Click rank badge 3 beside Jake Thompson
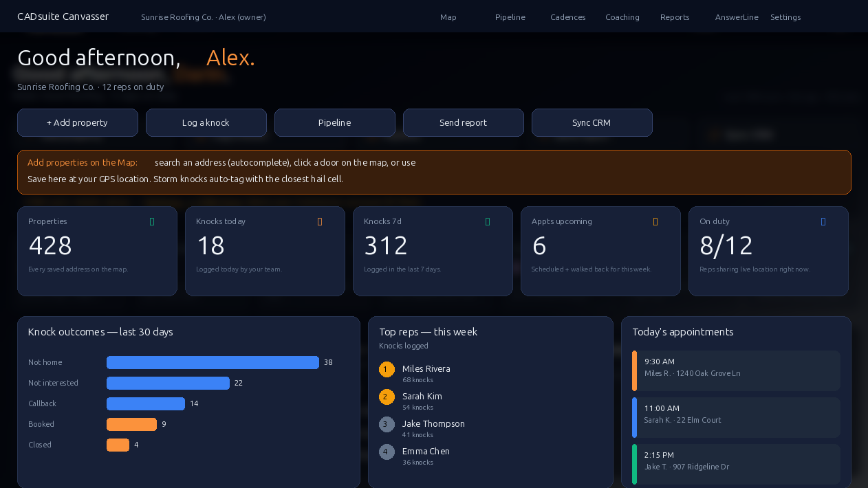 tap(387, 425)
